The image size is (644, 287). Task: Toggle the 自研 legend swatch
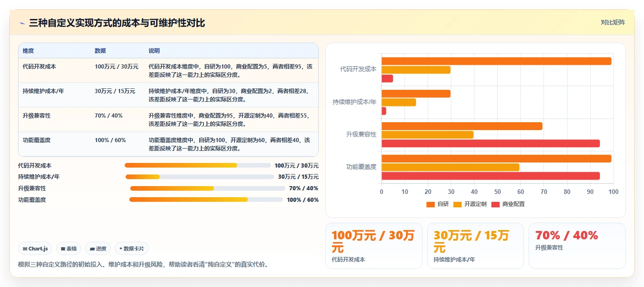[x=430, y=204]
